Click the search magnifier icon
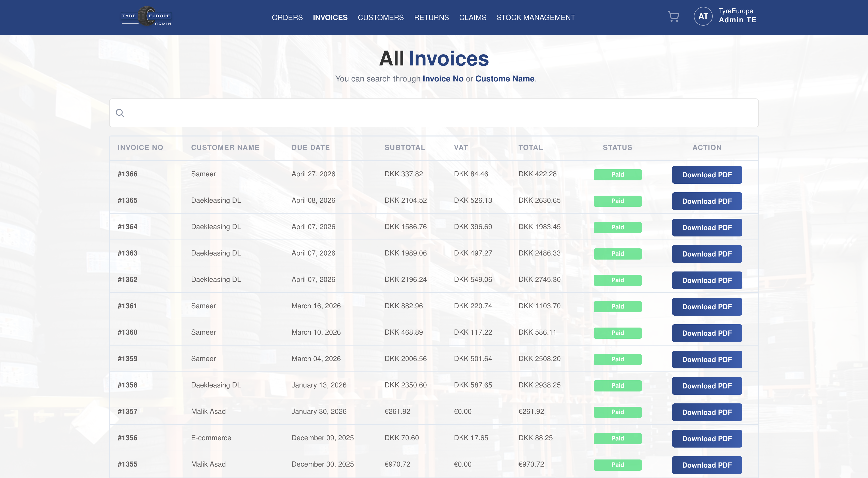Viewport: 868px width, 478px height. click(120, 113)
